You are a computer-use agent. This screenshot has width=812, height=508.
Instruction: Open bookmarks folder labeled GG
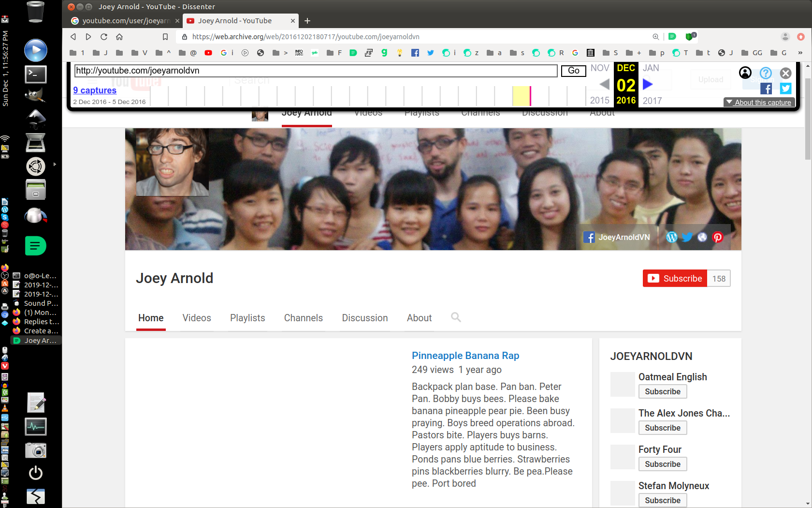752,53
